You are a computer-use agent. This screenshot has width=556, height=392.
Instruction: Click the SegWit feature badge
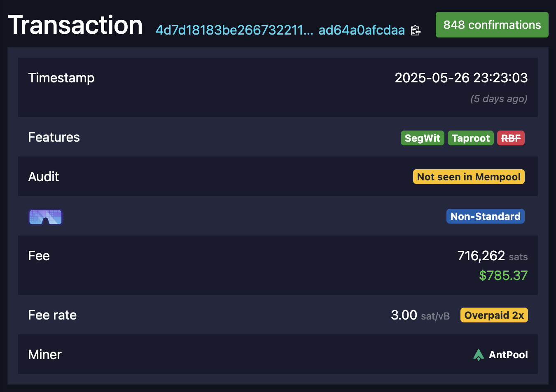point(422,138)
